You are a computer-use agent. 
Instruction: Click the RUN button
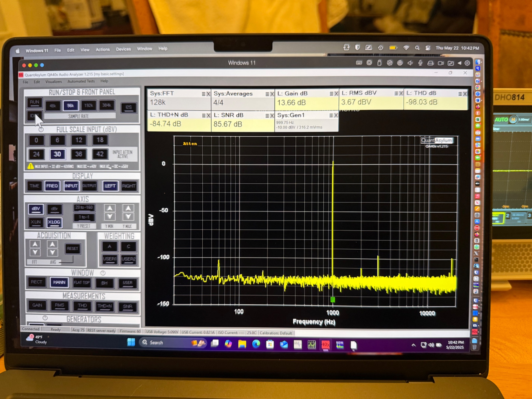pos(35,102)
